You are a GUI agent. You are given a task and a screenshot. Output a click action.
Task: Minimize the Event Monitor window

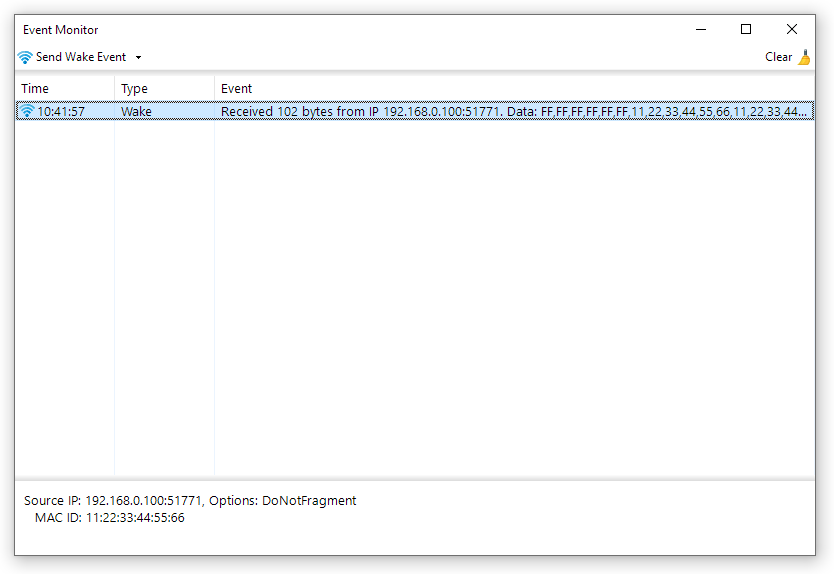(700, 30)
